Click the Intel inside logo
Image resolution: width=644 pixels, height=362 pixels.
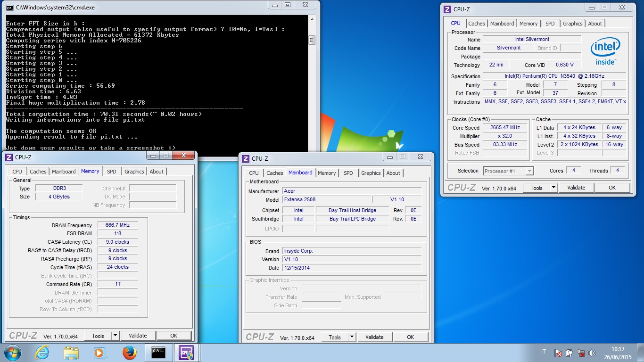[605, 51]
